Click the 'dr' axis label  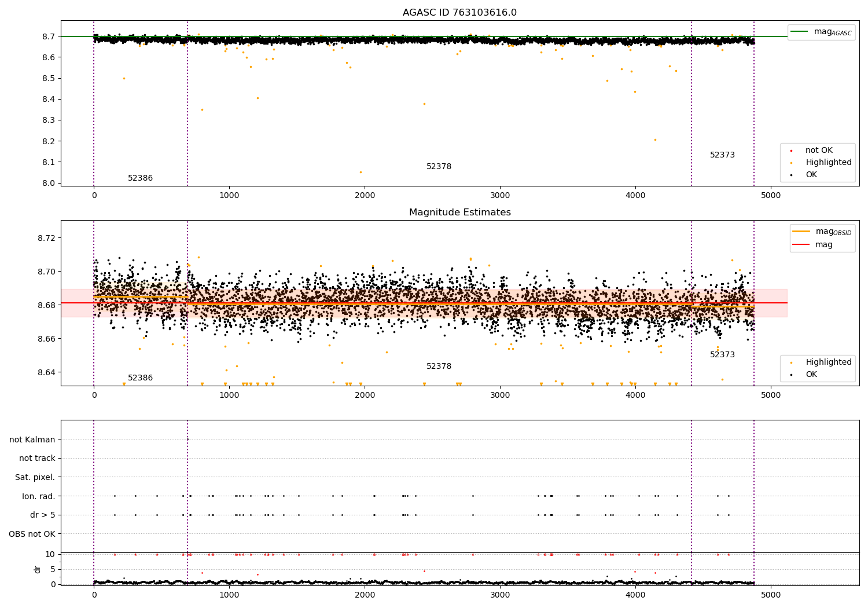point(38,570)
